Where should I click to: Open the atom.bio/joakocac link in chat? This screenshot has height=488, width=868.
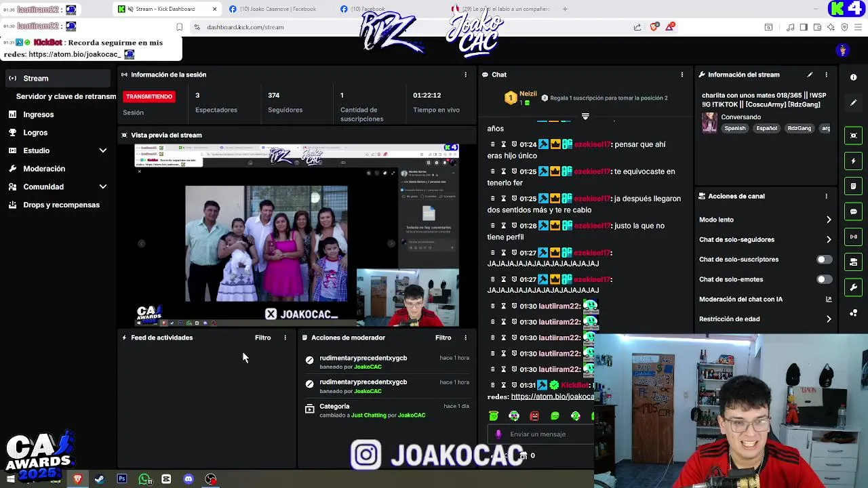point(553,396)
